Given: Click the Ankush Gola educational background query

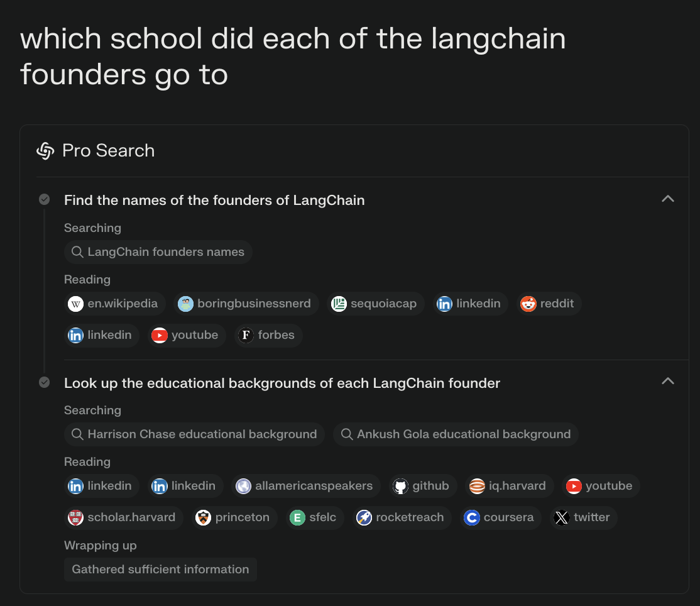Looking at the screenshot, I should (456, 434).
